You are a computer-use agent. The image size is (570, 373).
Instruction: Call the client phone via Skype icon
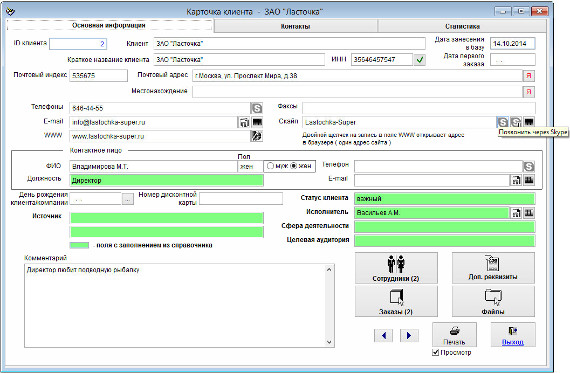pyautogui.click(x=257, y=108)
